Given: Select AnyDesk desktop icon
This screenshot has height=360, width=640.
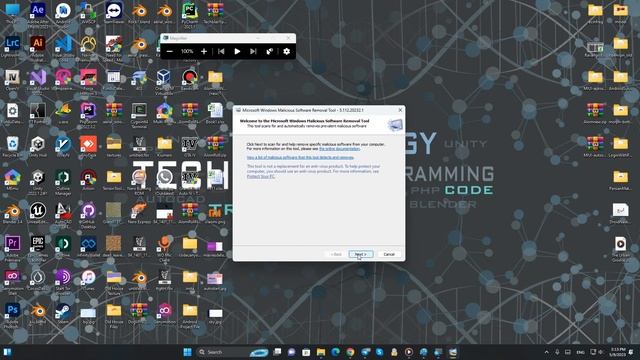Looking at the screenshot, I should coord(88,146).
